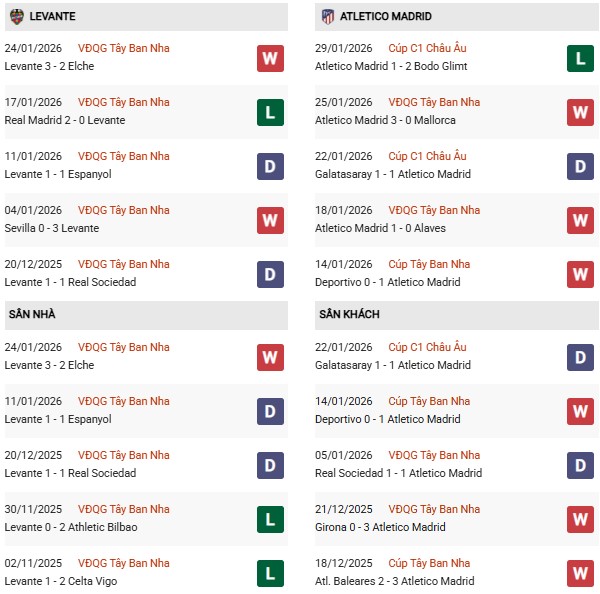Image resolution: width=600 pixels, height=594 pixels.
Task: Click W badge for Girona 0 - 3 Atletico Madrid
Action: (x=580, y=519)
